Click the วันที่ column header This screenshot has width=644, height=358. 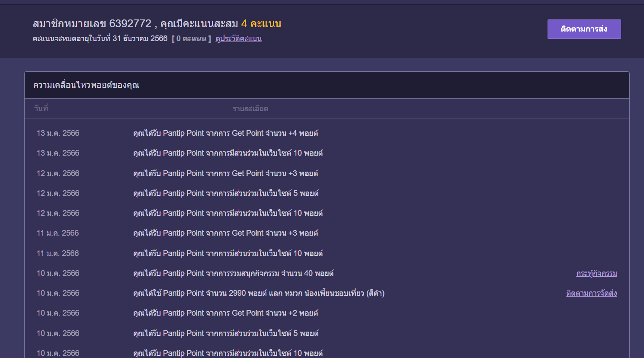41,109
